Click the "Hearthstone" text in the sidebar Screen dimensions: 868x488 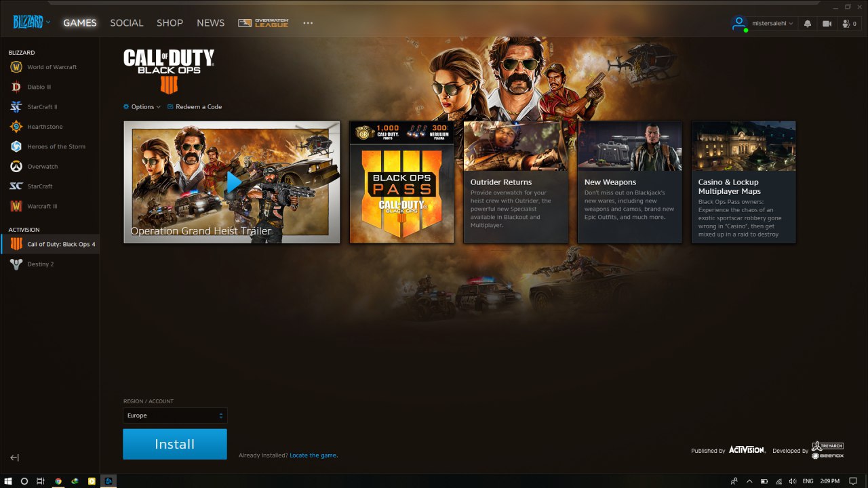tap(45, 127)
